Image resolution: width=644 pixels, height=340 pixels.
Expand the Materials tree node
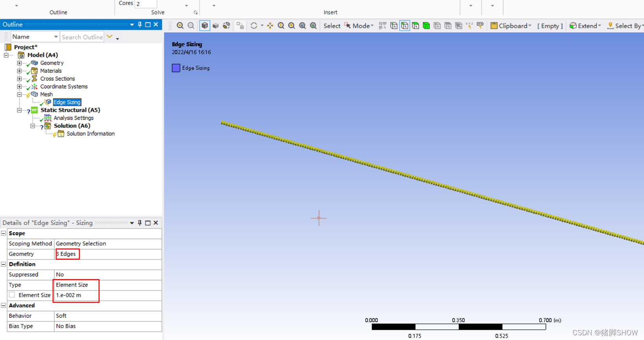click(x=19, y=71)
